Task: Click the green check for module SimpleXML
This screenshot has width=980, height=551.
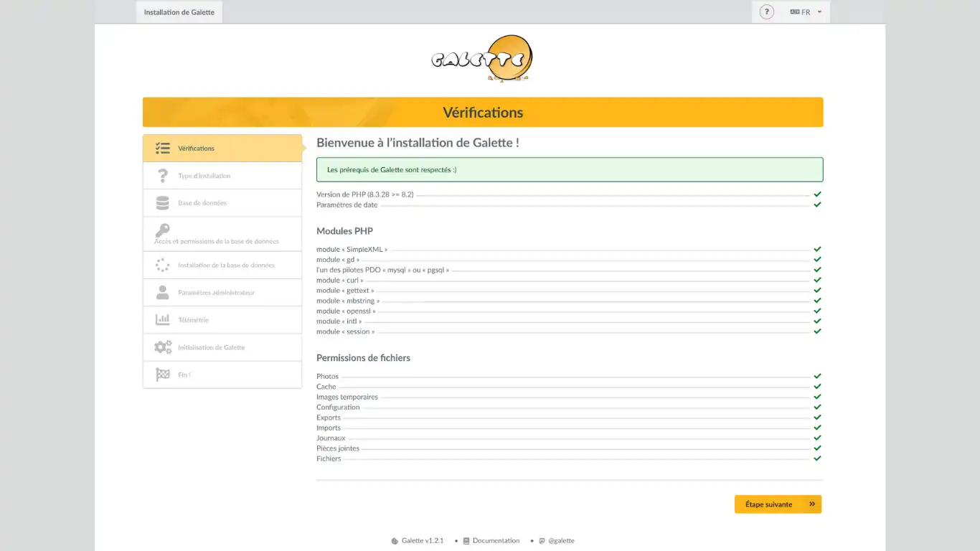Action: pyautogui.click(x=817, y=250)
